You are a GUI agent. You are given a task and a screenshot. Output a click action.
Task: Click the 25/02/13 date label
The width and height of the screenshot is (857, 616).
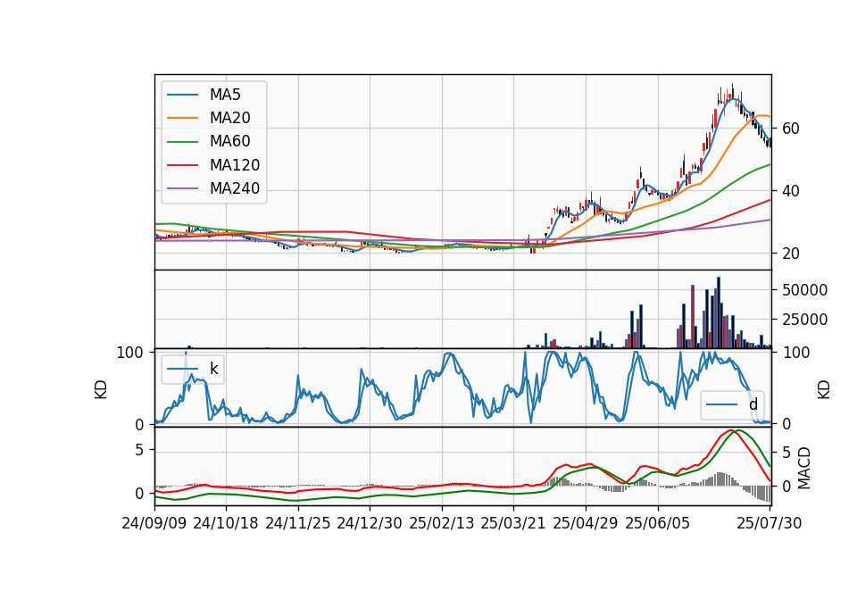click(x=442, y=523)
